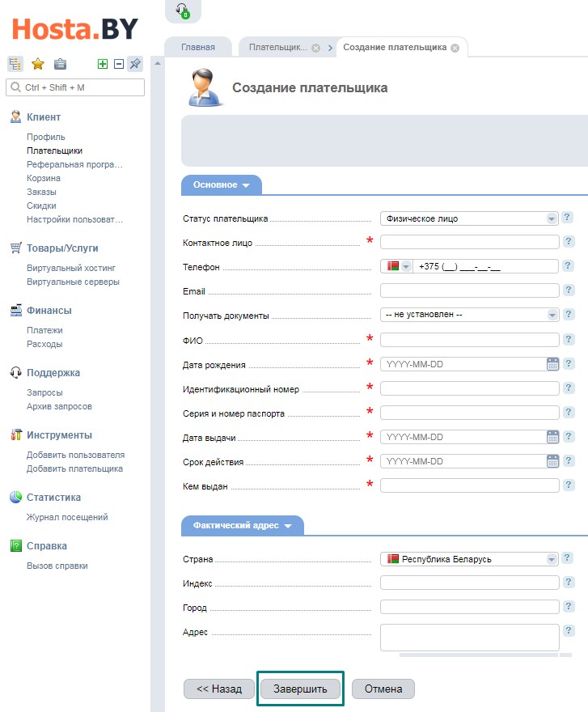This screenshot has height=712, width=588.
Task: Click the sidebar collapse arrow handle
Action: [x=158, y=64]
